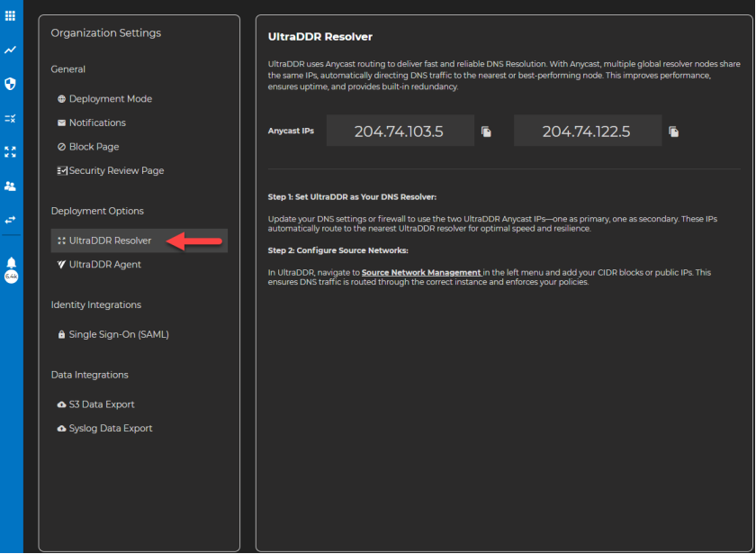Viewport: 756px width, 554px height.
Task: Go to Block Page settings
Action: (94, 147)
